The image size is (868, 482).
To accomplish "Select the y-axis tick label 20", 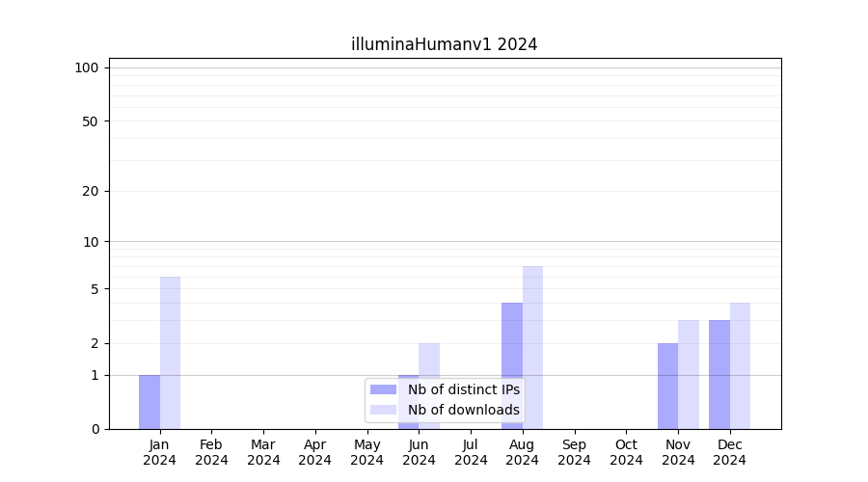I will tap(91, 191).
